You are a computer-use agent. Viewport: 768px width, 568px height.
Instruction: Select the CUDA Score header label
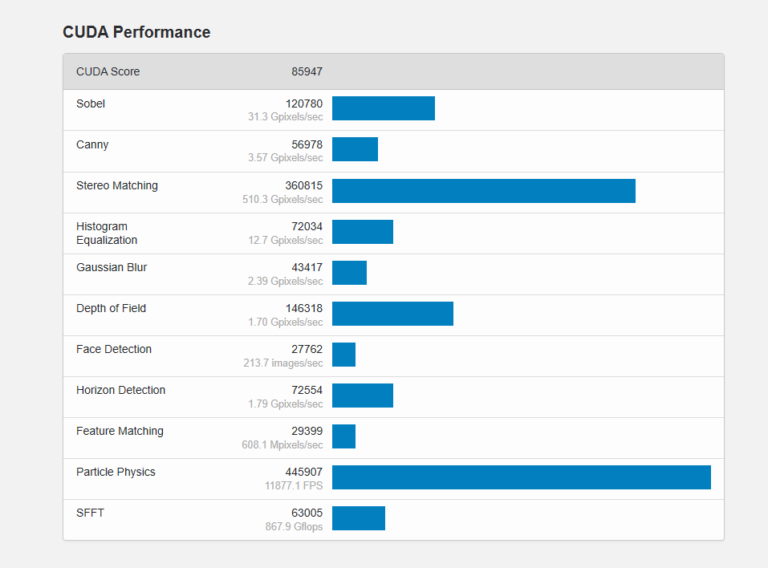click(x=108, y=72)
